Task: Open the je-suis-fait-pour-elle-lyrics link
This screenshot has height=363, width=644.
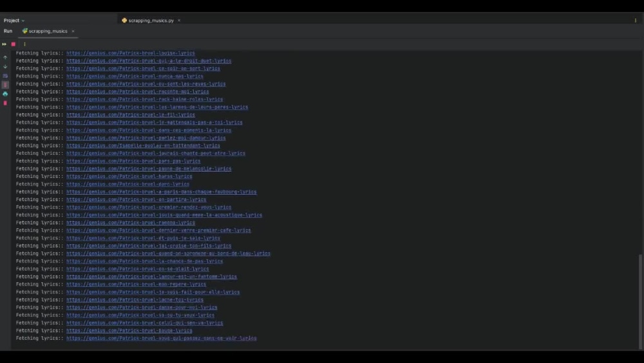Action: (153, 292)
